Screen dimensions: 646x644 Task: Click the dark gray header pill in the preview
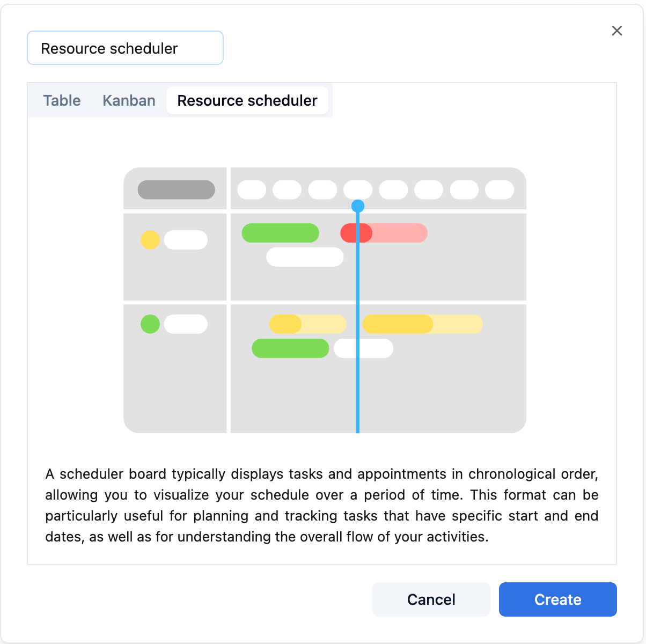pyautogui.click(x=176, y=190)
